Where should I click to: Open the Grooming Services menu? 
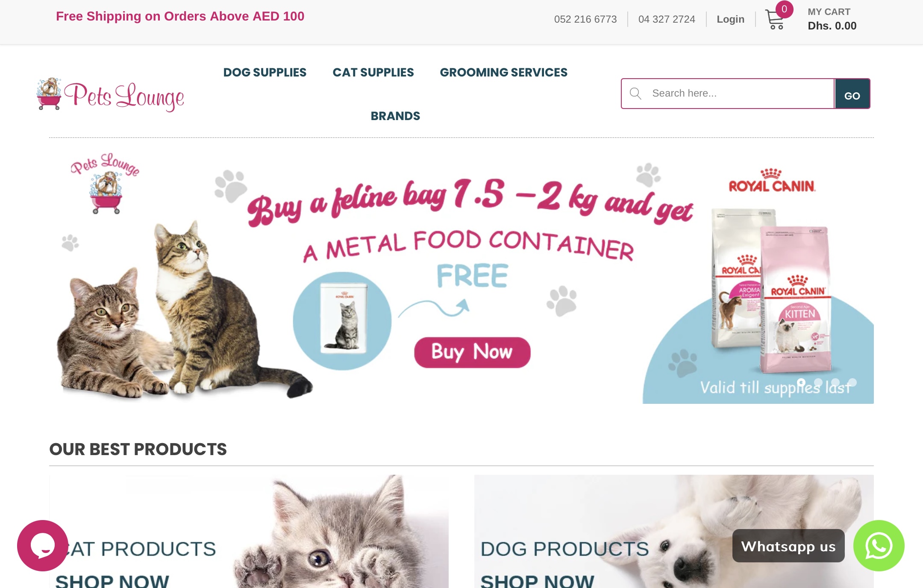coord(503,73)
